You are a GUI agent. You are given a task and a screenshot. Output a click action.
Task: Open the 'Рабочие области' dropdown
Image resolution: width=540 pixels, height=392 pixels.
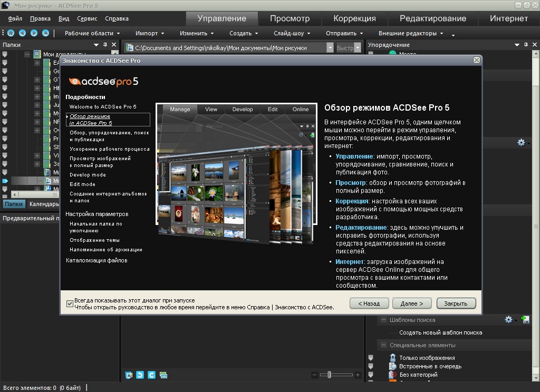click(89, 33)
